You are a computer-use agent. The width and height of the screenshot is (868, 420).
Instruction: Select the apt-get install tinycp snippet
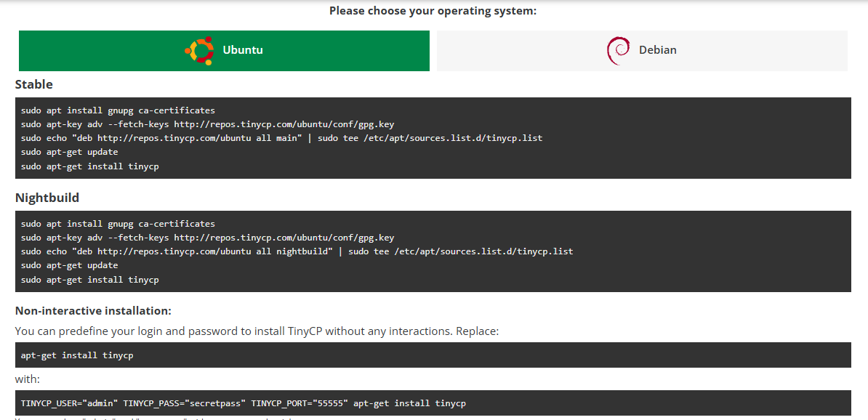[x=77, y=355]
